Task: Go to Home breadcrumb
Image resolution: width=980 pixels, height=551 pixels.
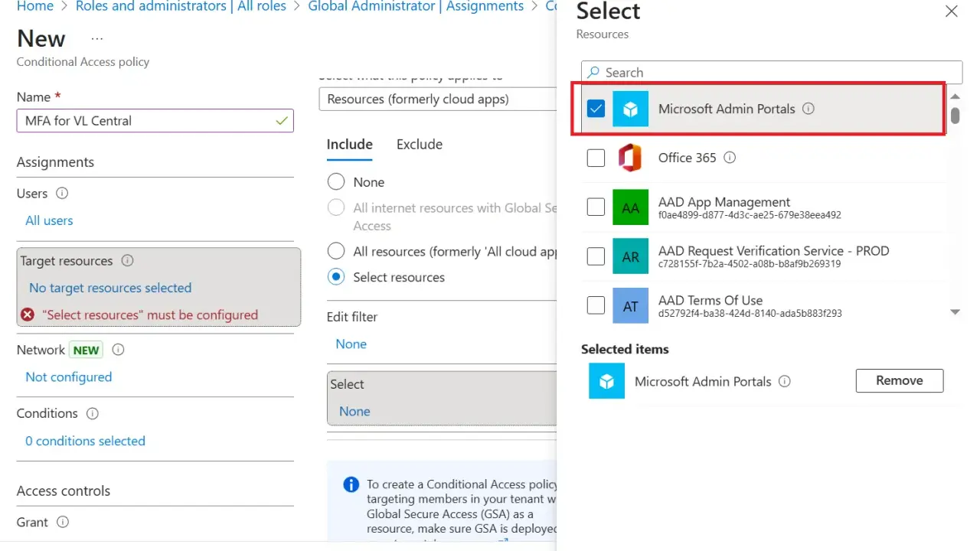Action: [x=35, y=6]
